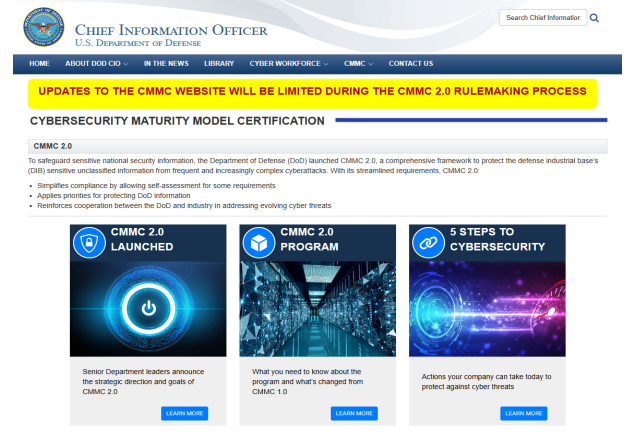Click the CMMC 2.0 PROGRAM card heading
Image resolution: width=628 pixels, height=440 pixels.
[x=310, y=239]
